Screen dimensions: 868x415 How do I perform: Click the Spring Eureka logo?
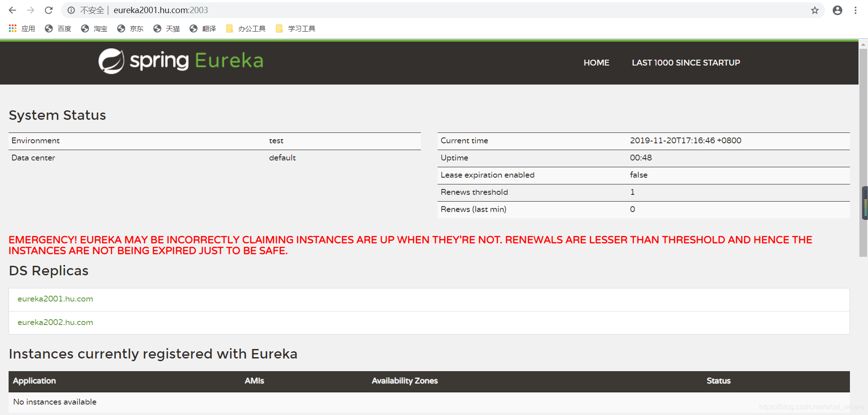point(181,61)
